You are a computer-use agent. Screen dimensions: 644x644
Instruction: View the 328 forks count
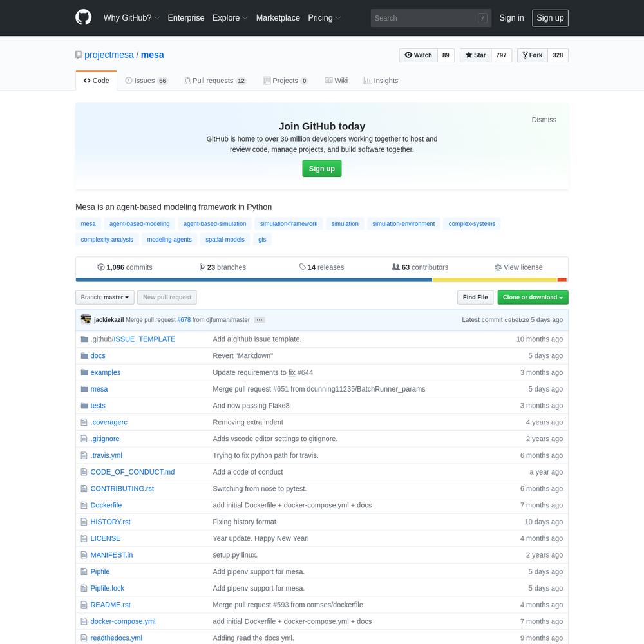pos(558,55)
